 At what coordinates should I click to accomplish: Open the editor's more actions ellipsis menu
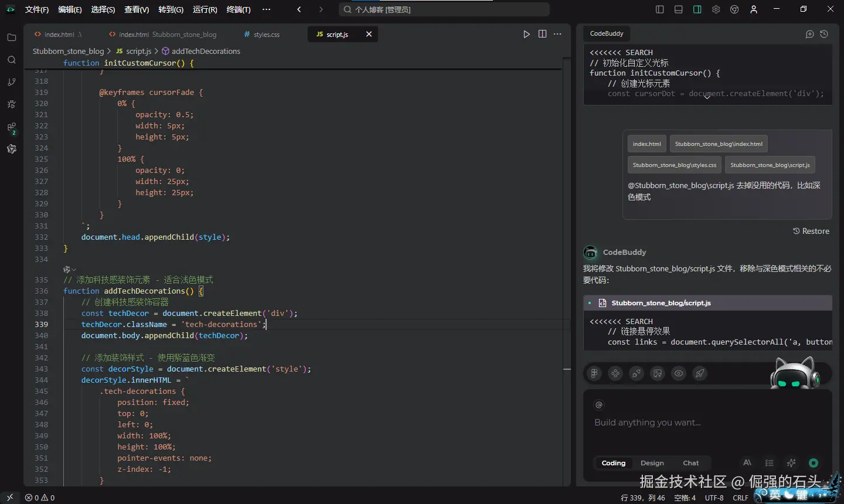coord(557,34)
